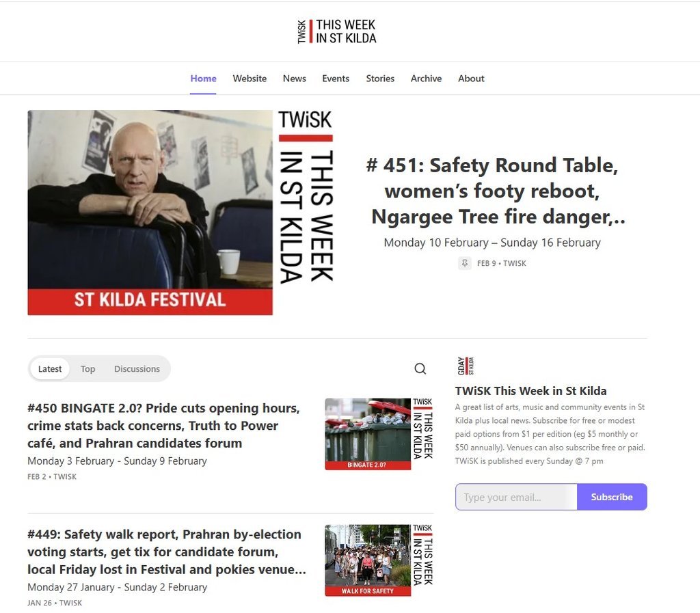The height and width of the screenshot is (613, 700).
Task: Focus the 'Type your email...' field
Action: [x=516, y=497]
